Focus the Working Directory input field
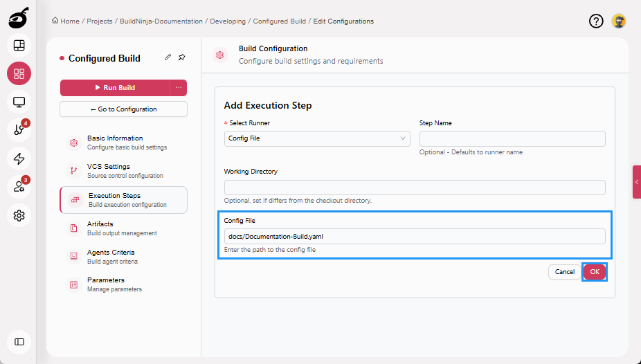Screen dimensions: 641x364 415,188
